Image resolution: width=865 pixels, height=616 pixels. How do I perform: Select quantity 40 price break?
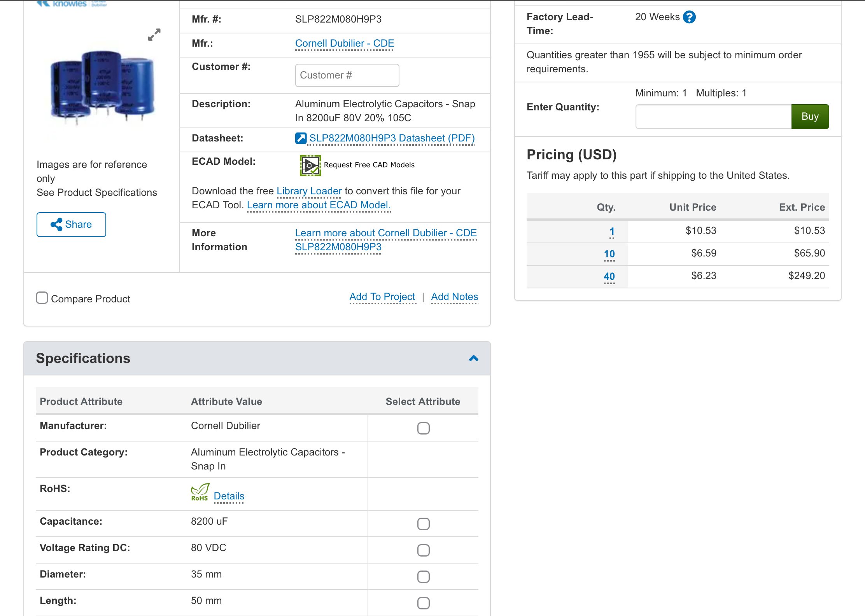click(x=609, y=277)
